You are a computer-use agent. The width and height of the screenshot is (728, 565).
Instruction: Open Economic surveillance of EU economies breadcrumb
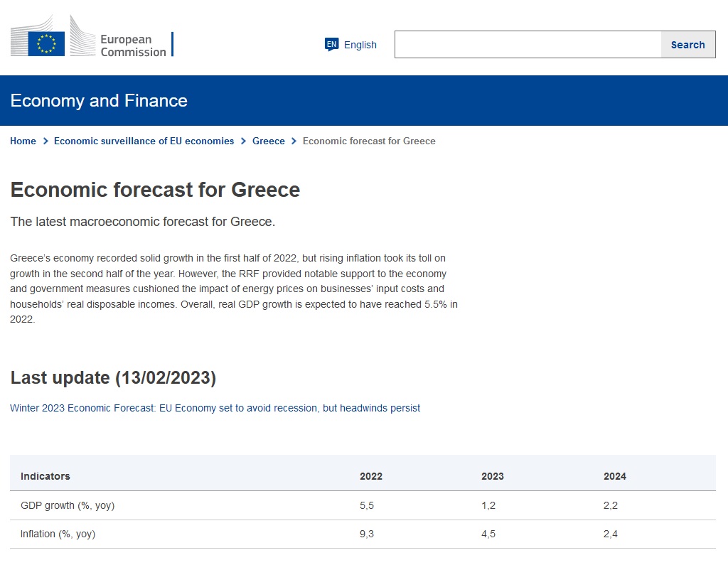[x=144, y=141]
